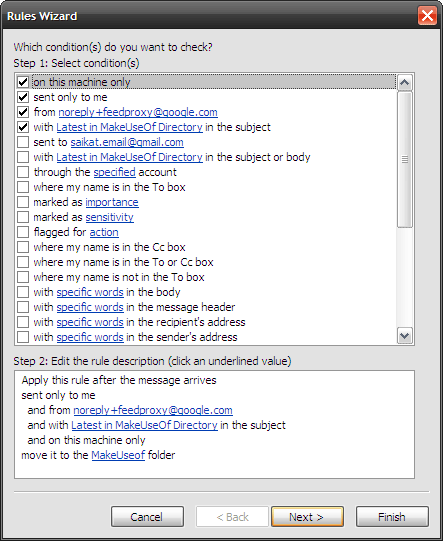This screenshot has height=541, width=443.
Task: Open noreply+feedproxy@google.com link in conditions list
Action: [138, 112]
